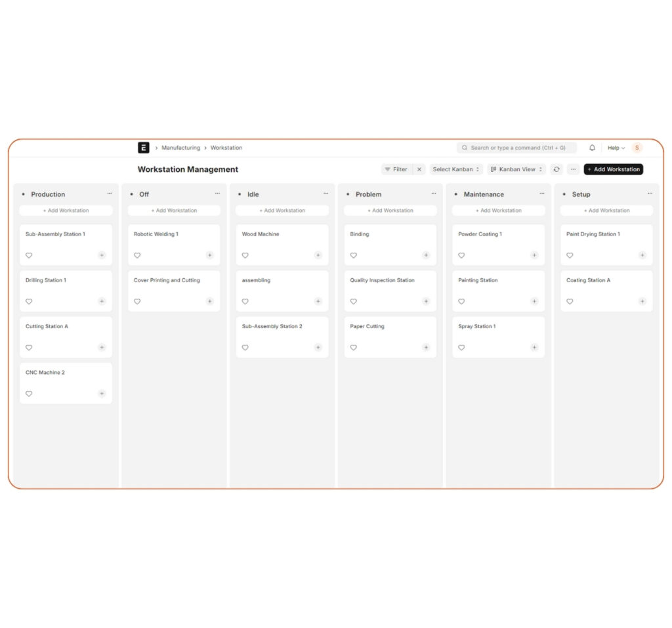Screen dimensions: 672x628
Task: Open the toolbar ellipsis overflow menu
Action: coord(573,169)
